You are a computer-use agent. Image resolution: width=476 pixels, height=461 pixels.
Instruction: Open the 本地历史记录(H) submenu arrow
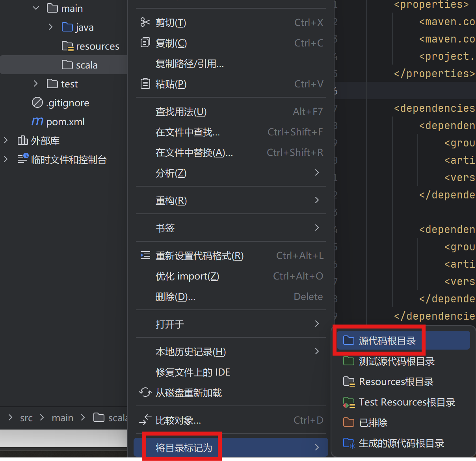pyautogui.click(x=317, y=351)
